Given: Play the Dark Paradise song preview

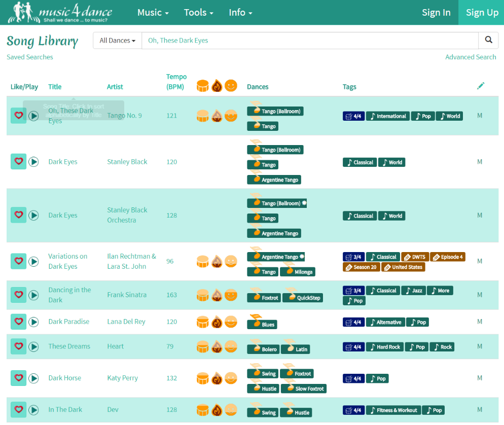Looking at the screenshot, I should coord(33,322).
